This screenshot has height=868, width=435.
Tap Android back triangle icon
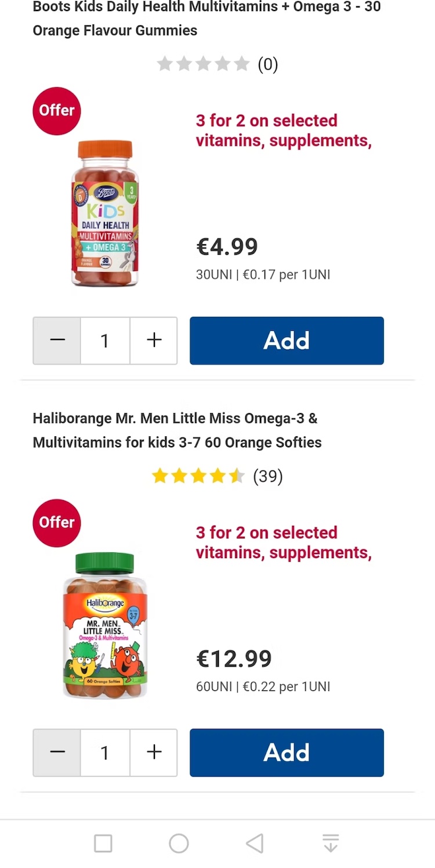pos(255,843)
